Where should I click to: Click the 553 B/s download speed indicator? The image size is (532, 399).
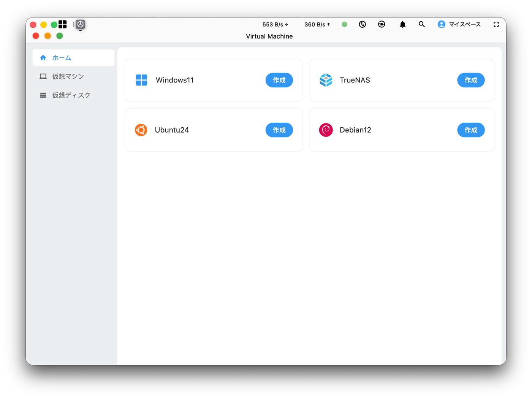pyautogui.click(x=275, y=24)
